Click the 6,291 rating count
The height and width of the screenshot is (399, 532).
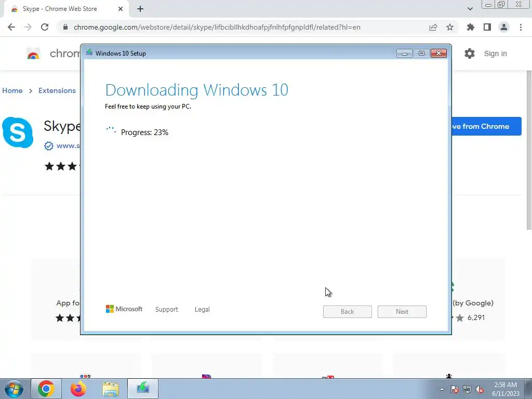476,317
